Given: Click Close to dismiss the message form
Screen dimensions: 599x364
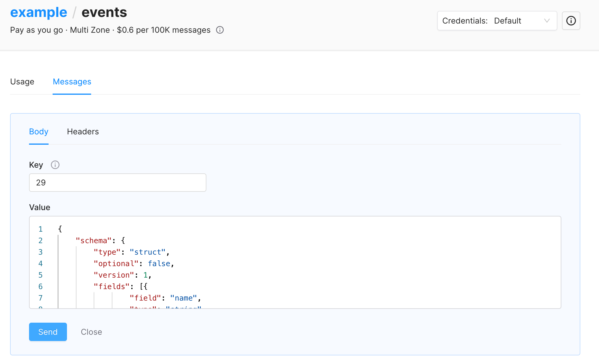Looking at the screenshot, I should click(91, 332).
